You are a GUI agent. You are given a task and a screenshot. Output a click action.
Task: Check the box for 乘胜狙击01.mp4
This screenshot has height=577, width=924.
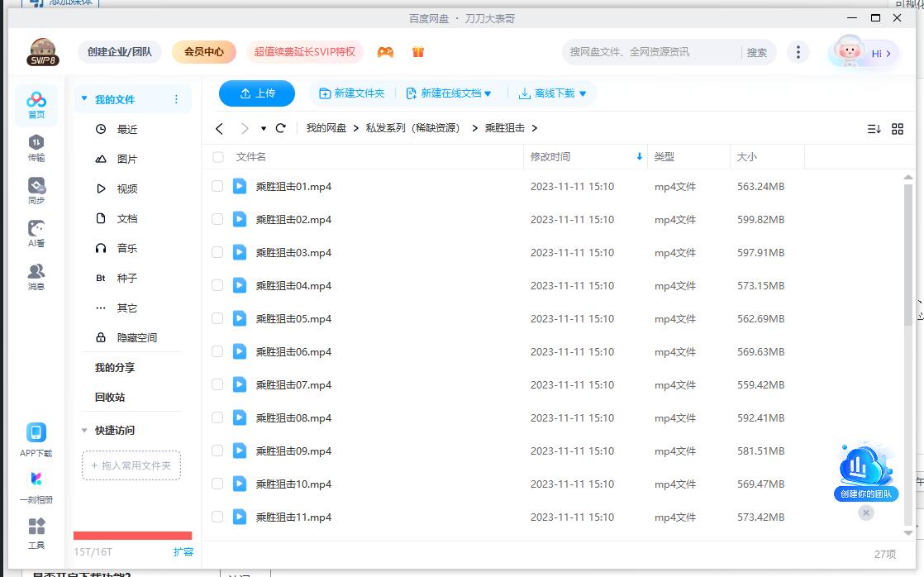[217, 187]
